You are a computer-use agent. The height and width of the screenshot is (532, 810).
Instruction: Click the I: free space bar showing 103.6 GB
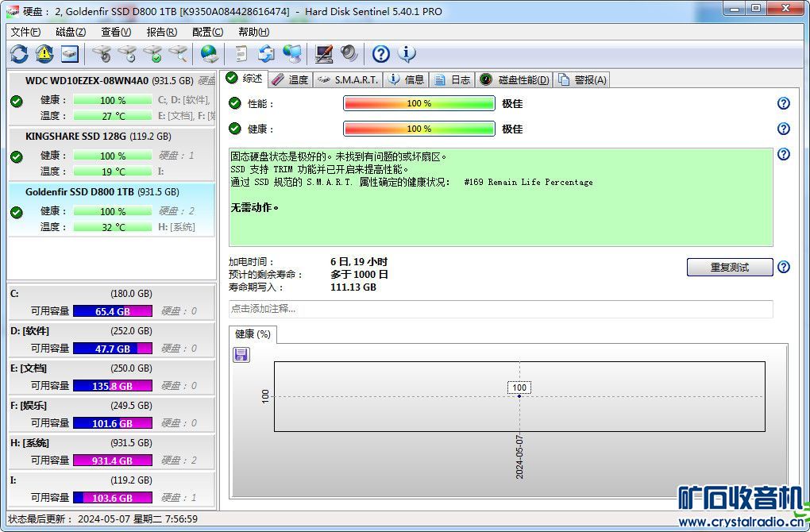113,498
